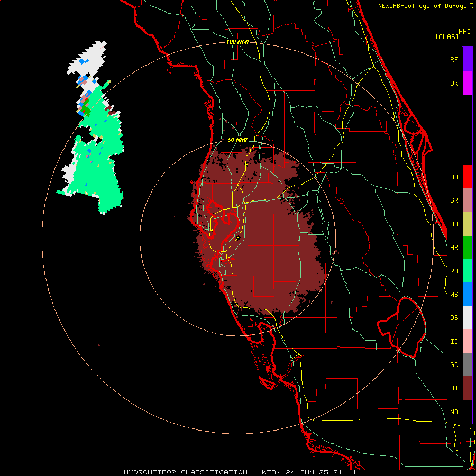This screenshot has height=476, width=476.
Task: Click the RA legend label
Action: (x=454, y=271)
